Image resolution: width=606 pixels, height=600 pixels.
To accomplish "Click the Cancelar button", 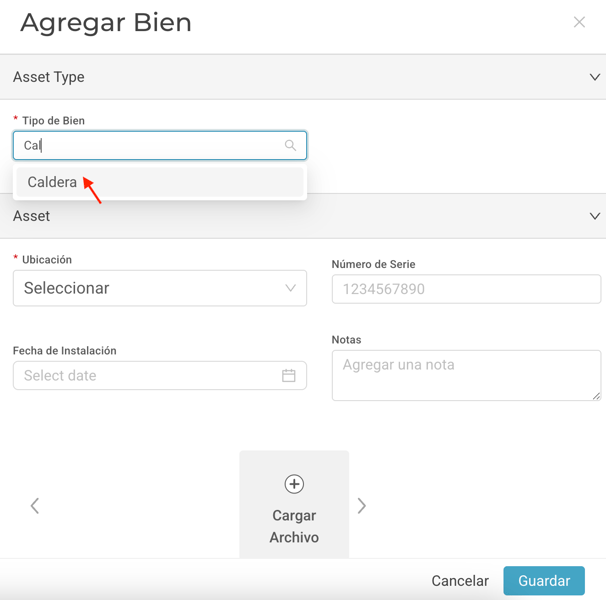I will [460, 581].
